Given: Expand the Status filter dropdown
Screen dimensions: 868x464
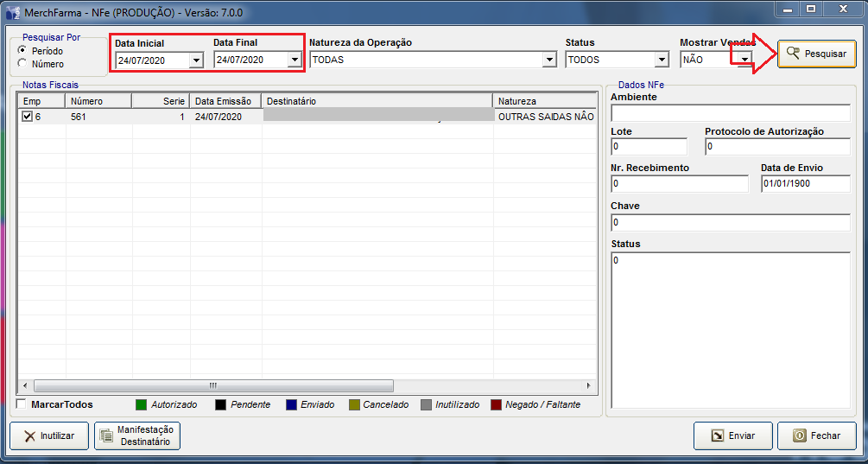Looking at the screenshot, I should (662, 60).
